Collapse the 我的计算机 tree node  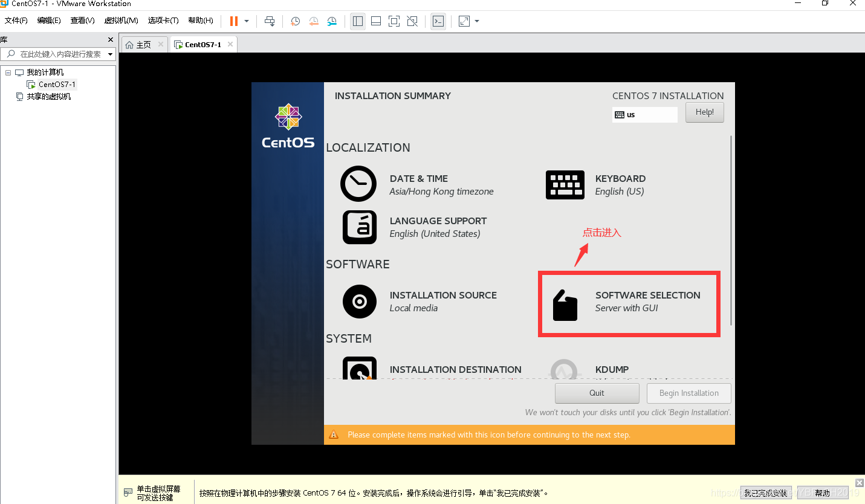[x=8, y=73]
